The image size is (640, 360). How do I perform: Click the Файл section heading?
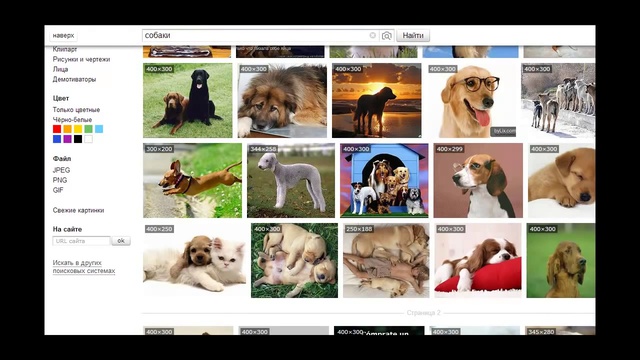click(x=62, y=159)
